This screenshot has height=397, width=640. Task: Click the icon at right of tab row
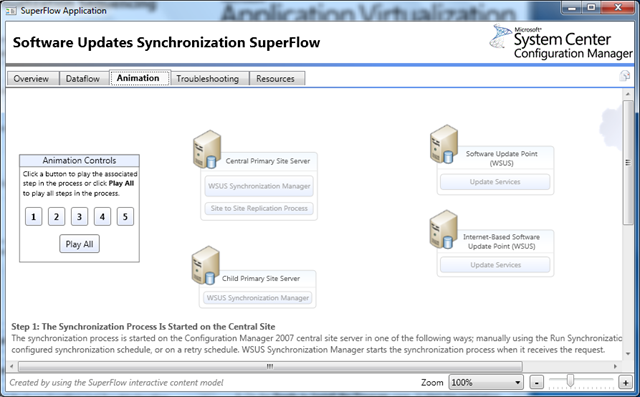pyautogui.click(x=624, y=76)
